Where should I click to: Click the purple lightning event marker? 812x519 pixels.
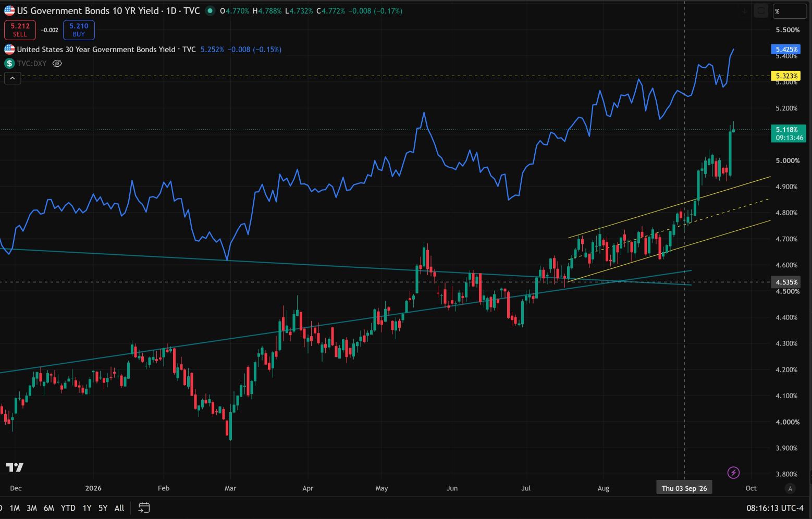click(x=733, y=473)
